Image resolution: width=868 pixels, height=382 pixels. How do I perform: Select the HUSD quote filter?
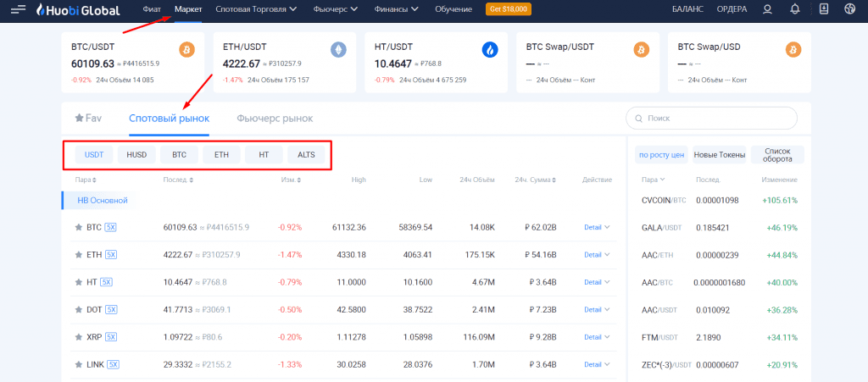(x=136, y=155)
